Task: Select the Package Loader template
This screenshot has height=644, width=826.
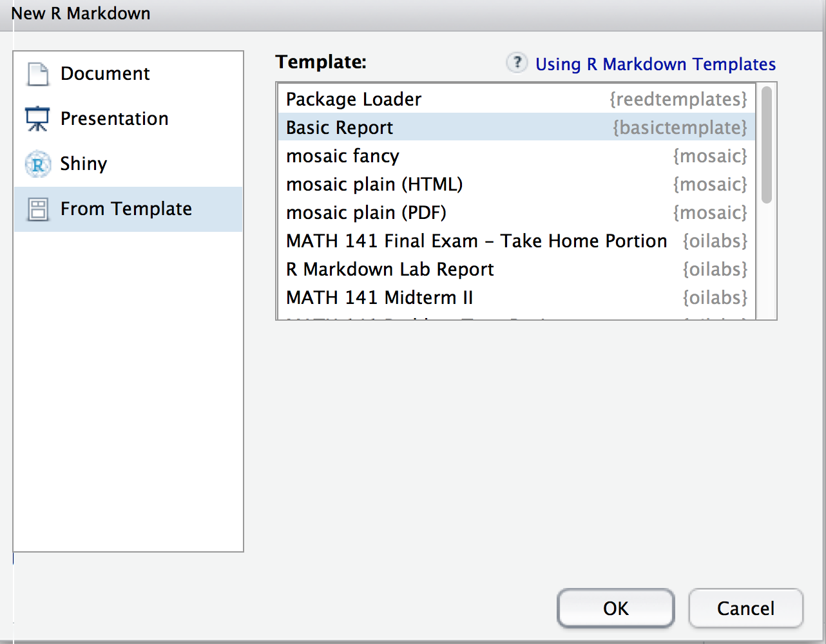Action: [354, 99]
